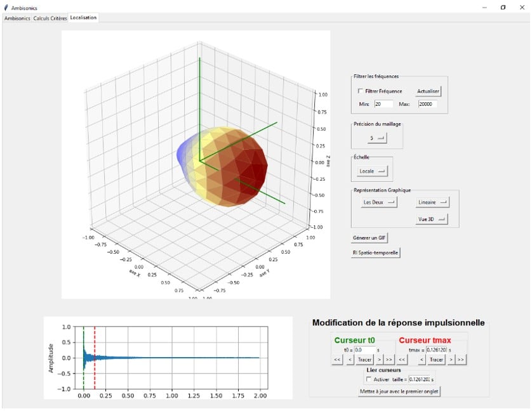
Task: Open the Vue 3D view dropdown
Action: coord(432,219)
